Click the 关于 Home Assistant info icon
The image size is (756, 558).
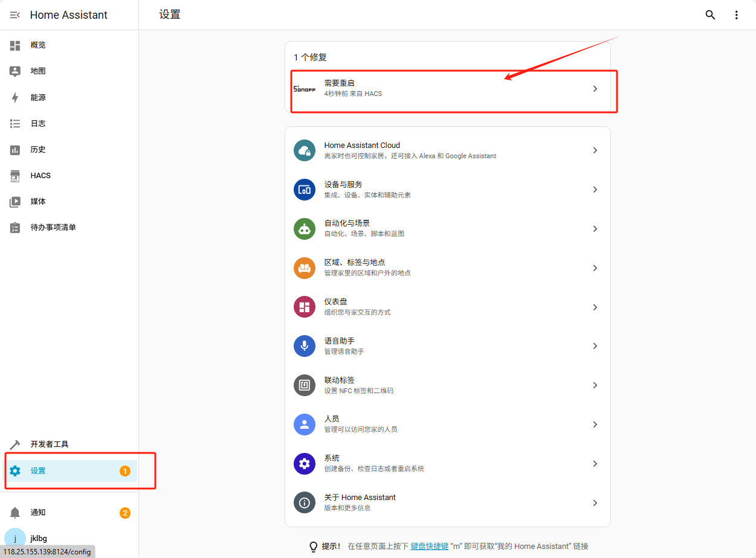pyautogui.click(x=305, y=502)
